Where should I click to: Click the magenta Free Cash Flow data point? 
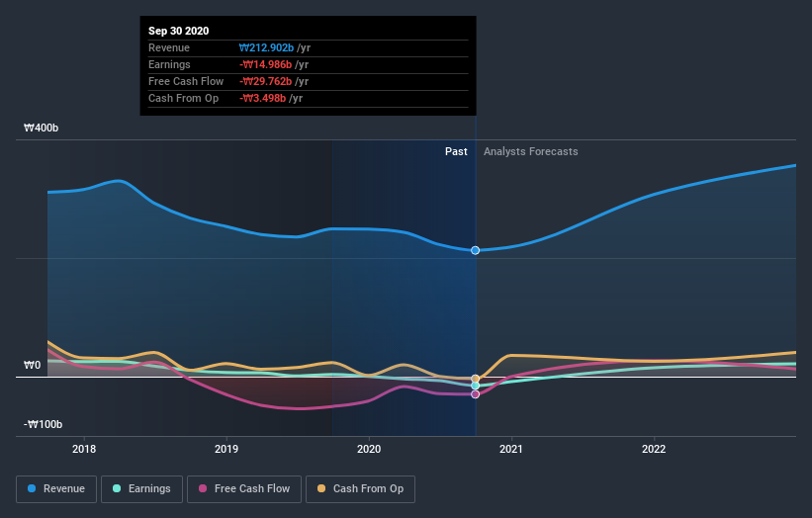[475, 394]
